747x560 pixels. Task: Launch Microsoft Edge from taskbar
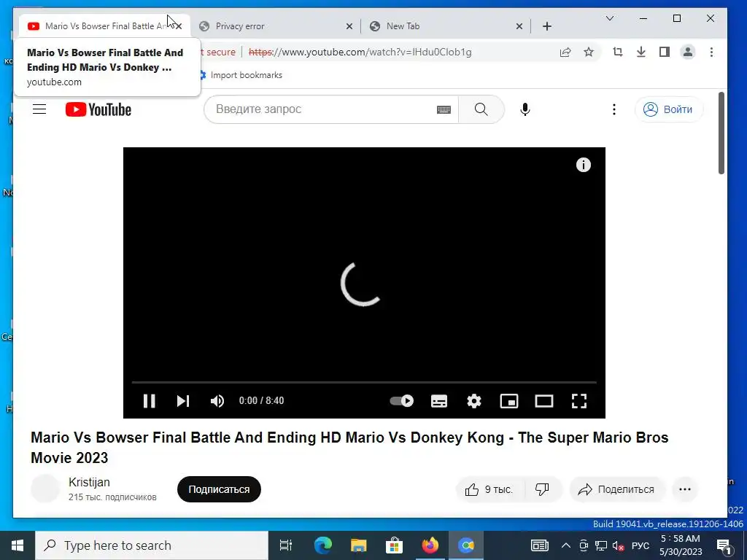tap(322, 545)
